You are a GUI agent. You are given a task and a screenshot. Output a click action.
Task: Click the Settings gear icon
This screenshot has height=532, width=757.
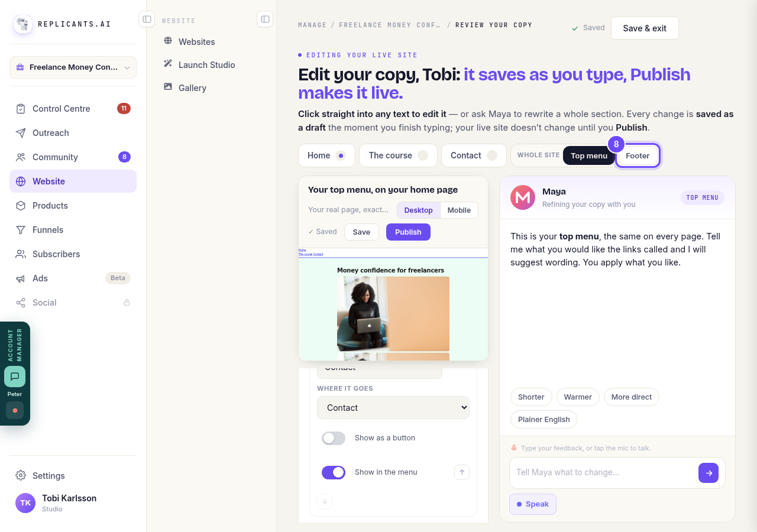click(x=21, y=476)
